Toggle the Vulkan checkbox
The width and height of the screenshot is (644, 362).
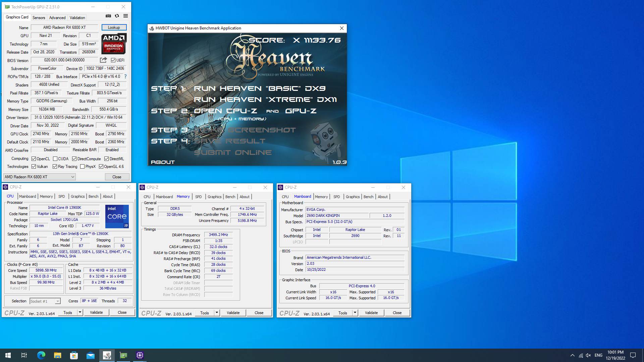coord(34,167)
